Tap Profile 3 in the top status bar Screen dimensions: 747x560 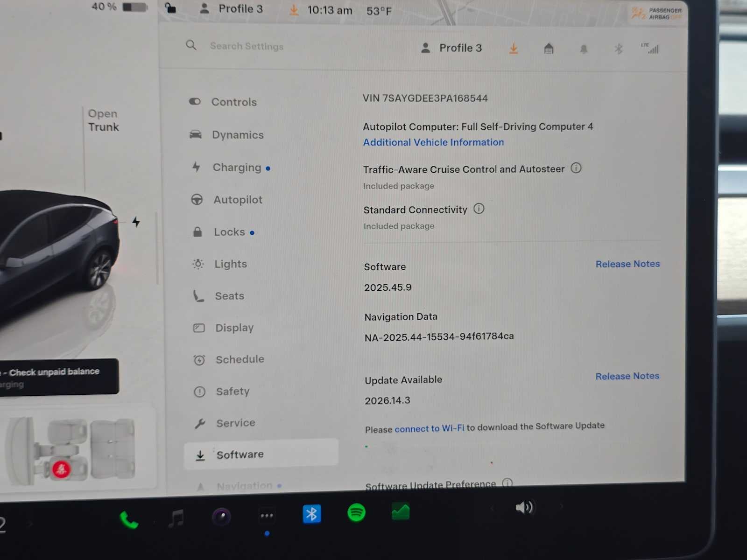(x=232, y=8)
